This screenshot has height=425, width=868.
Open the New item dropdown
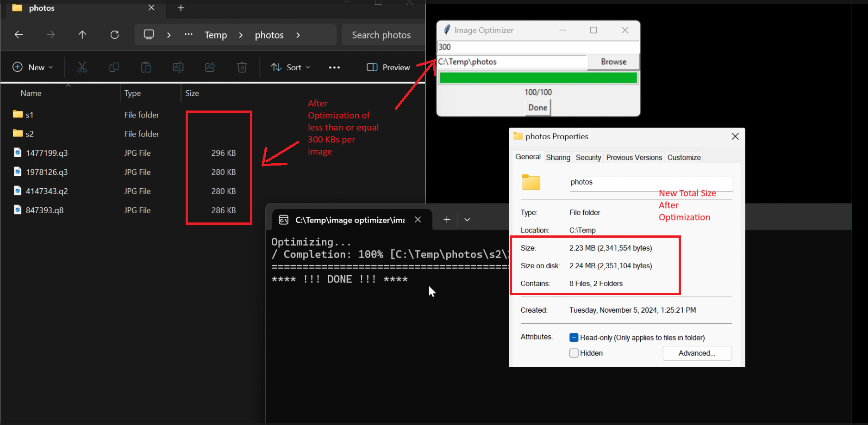(33, 68)
